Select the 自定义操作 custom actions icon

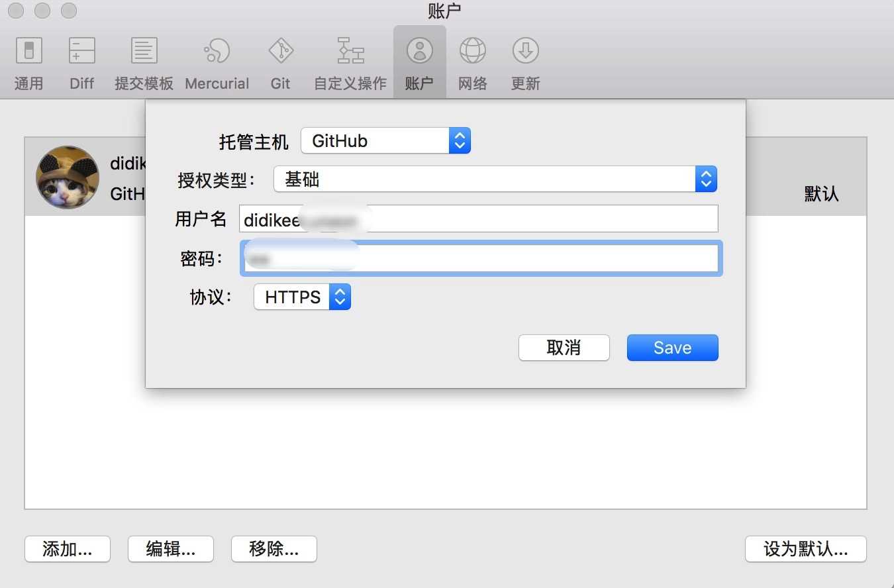(x=350, y=64)
